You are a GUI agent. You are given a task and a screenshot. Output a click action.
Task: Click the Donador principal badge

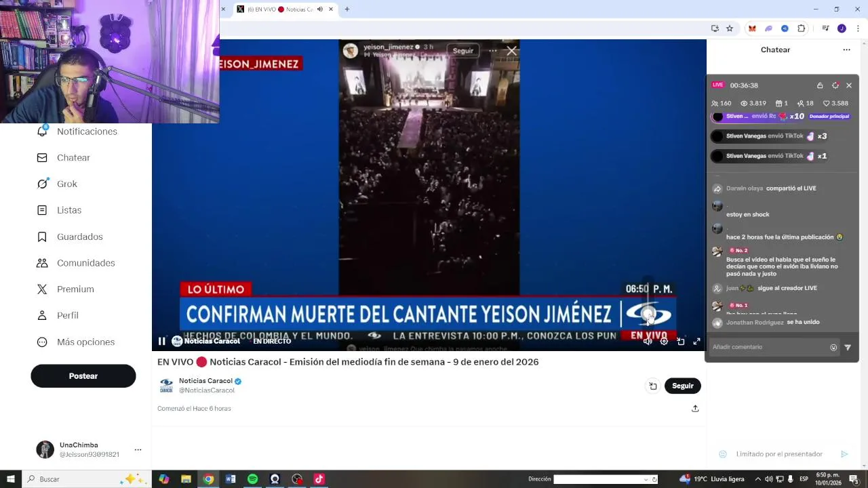click(x=829, y=116)
